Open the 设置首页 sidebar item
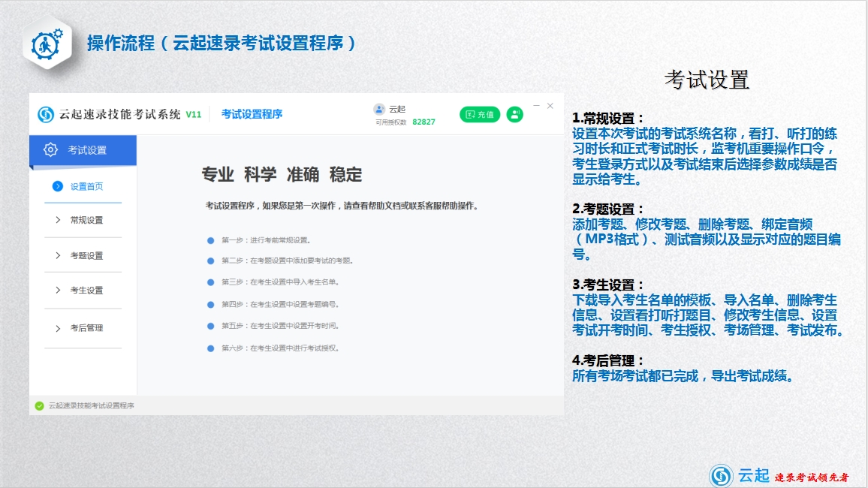 (83, 186)
